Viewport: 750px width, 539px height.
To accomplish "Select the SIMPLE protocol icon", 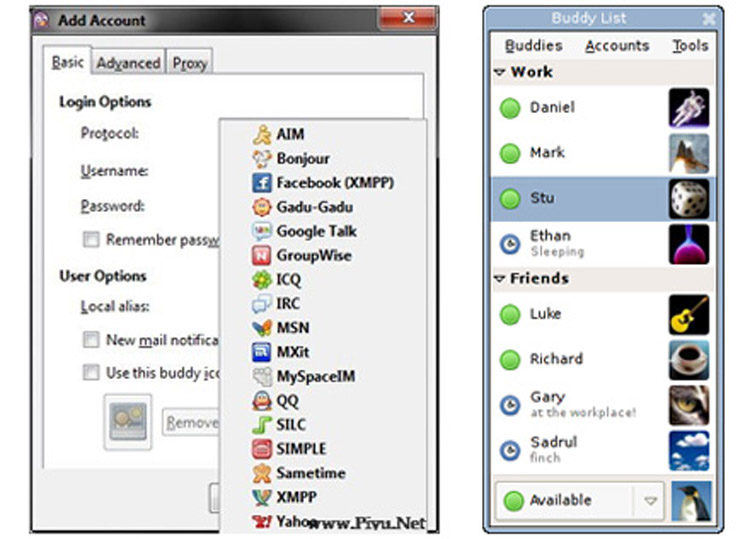I will [x=262, y=449].
